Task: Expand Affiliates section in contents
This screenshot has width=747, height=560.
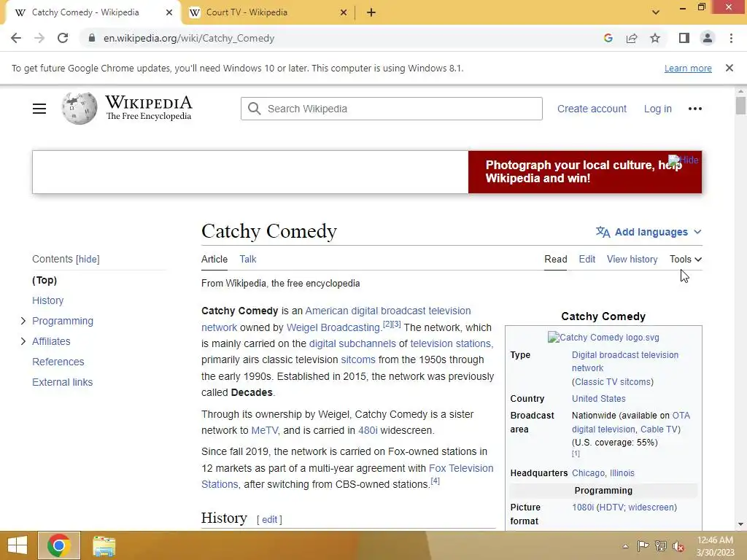Action: 23,341
